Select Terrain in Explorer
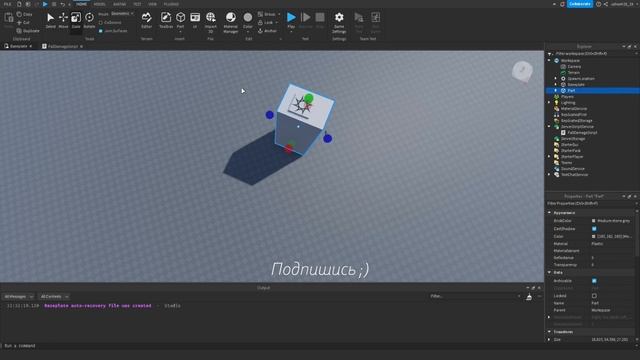Screen dimensions: 640x360 point(573,72)
